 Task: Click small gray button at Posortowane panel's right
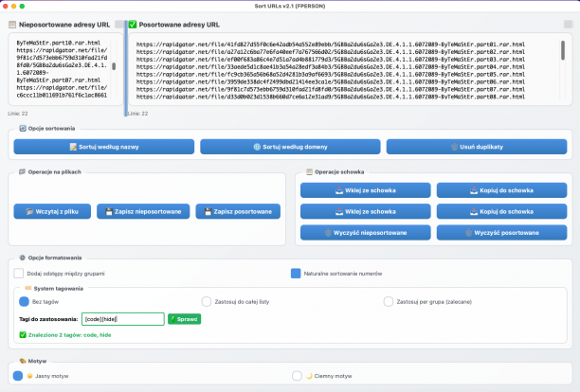pos(569,25)
